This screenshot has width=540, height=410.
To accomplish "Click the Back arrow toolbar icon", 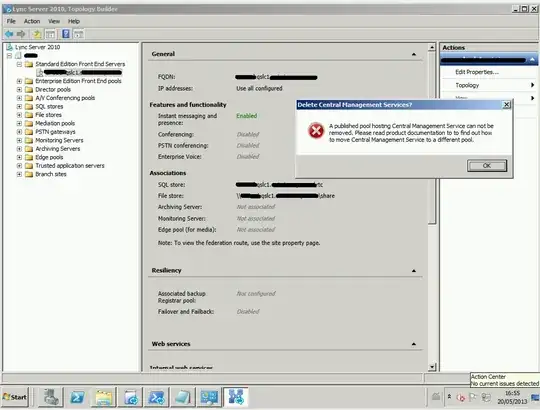I will coord(9,34).
